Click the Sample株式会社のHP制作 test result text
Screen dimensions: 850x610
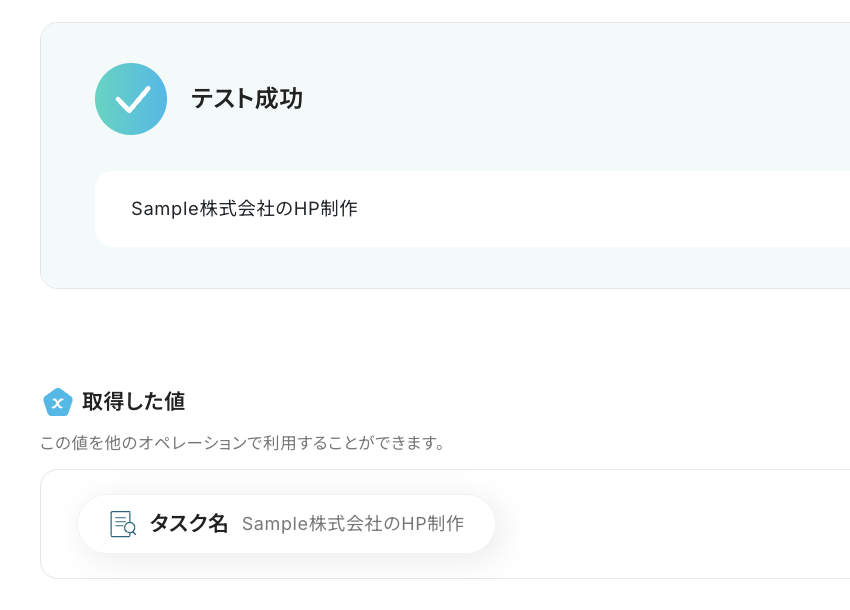(x=244, y=209)
